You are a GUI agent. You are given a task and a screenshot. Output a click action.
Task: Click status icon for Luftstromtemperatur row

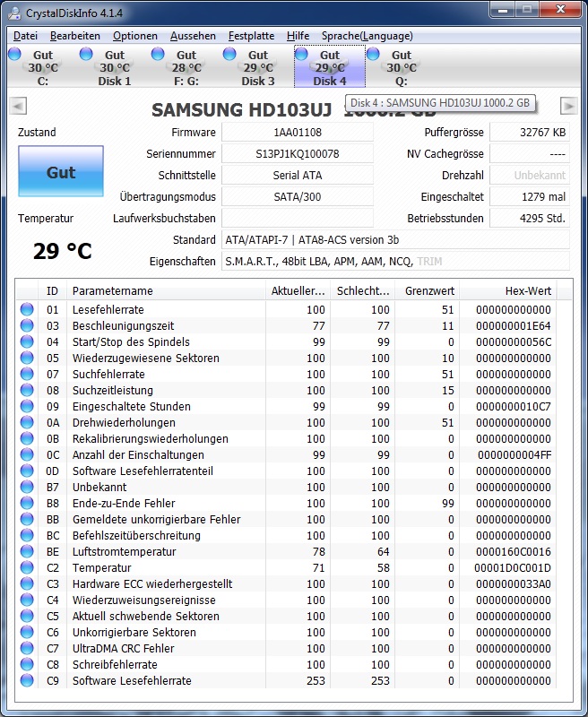pos(27,551)
